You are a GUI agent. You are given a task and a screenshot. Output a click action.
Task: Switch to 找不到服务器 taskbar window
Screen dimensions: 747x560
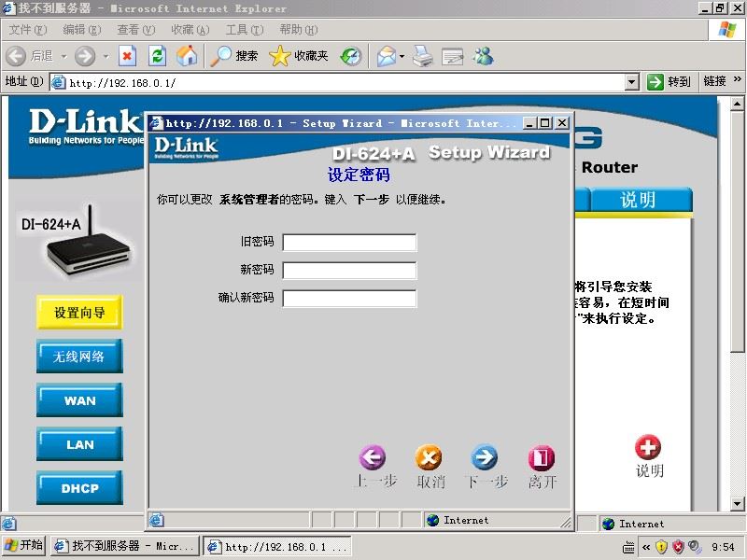126,546
